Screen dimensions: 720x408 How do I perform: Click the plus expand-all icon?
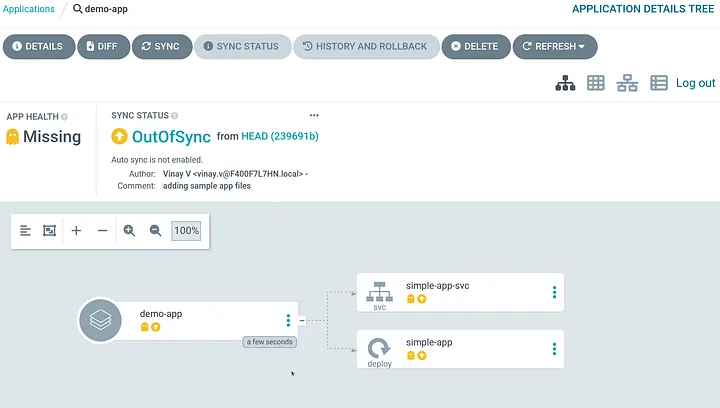(76, 230)
